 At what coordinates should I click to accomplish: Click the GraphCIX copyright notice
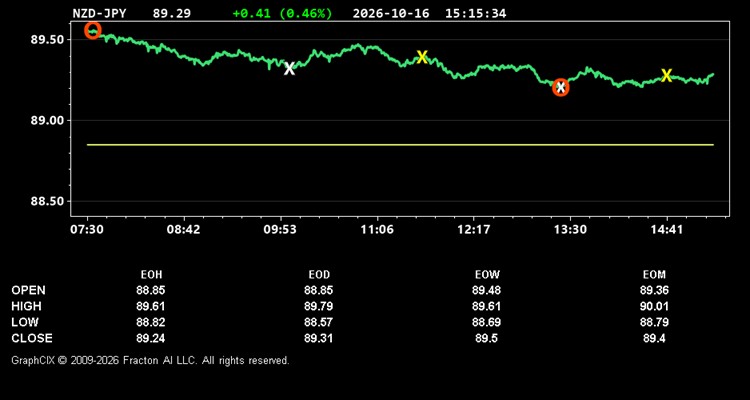coord(150,360)
